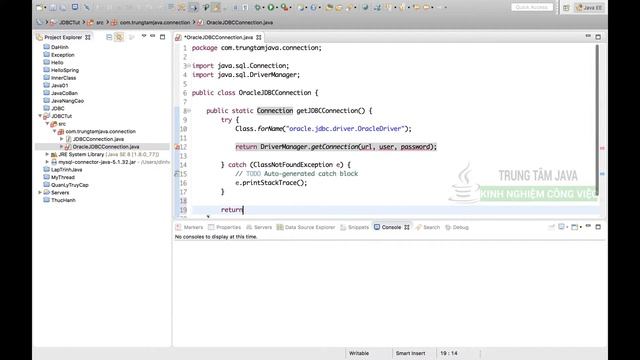Image resolution: width=640 pixels, height=360 pixels.
Task: Open the Open Perspective icon
Action: [567, 8]
